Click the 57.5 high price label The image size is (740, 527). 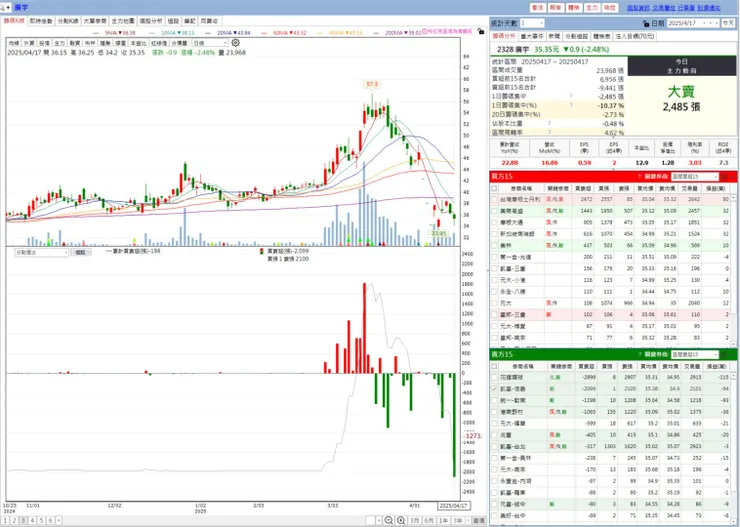point(372,84)
